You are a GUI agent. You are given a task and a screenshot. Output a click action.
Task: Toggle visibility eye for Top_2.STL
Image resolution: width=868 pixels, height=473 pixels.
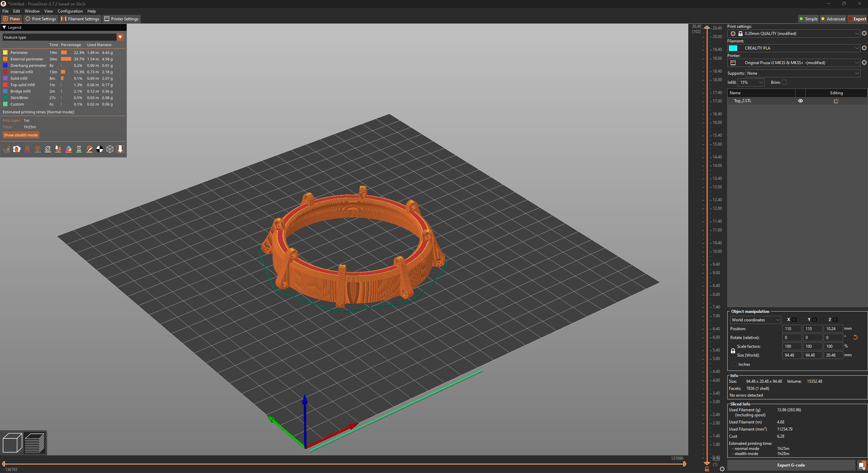pyautogui.click(x=801, y=101)
